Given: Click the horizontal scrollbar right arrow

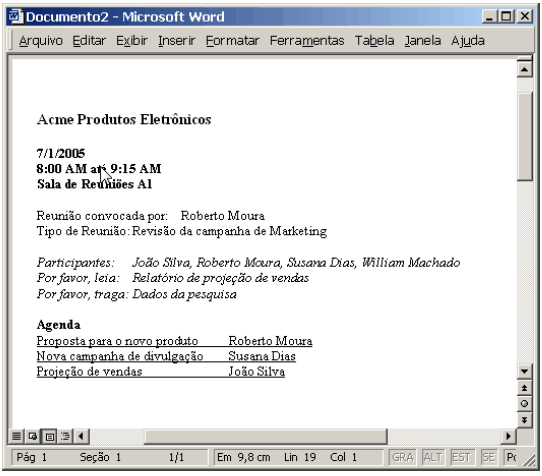Looking at the screenshot, I should pyautogui.click(x=508, y=436).
